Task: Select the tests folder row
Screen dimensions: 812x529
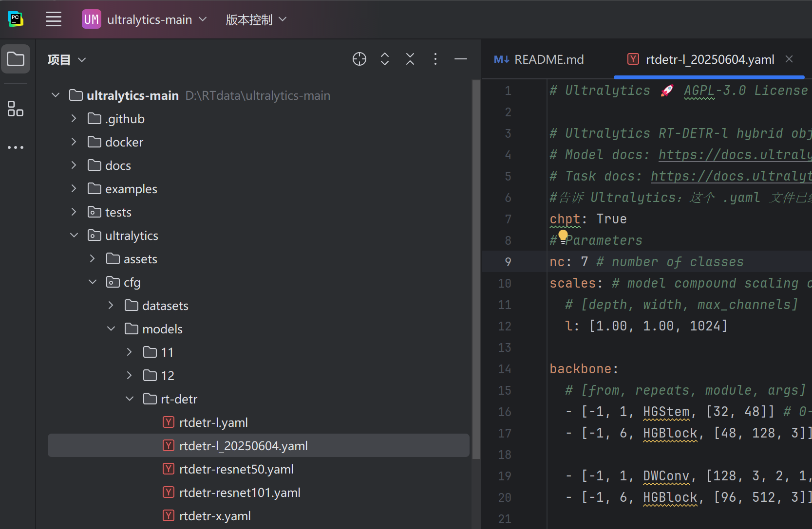Action: 259,212
